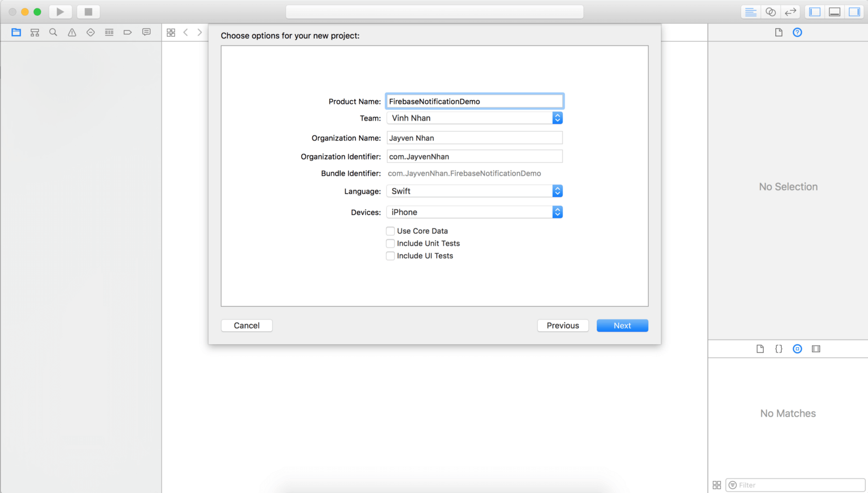Toggle the Utilities panel visibility

coord(854,12)
